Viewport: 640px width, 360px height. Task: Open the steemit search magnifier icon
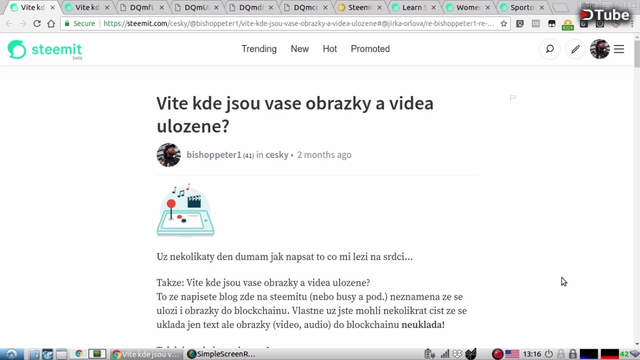[x=550, y=49]
